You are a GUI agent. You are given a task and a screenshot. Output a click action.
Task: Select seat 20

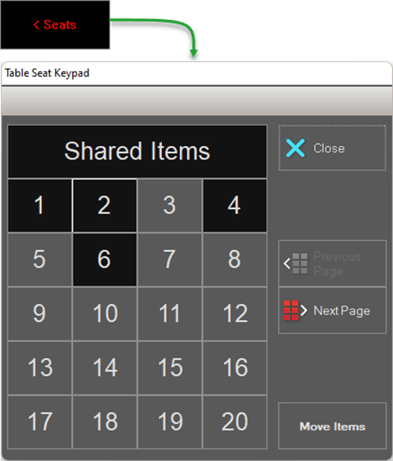(235, 422)
